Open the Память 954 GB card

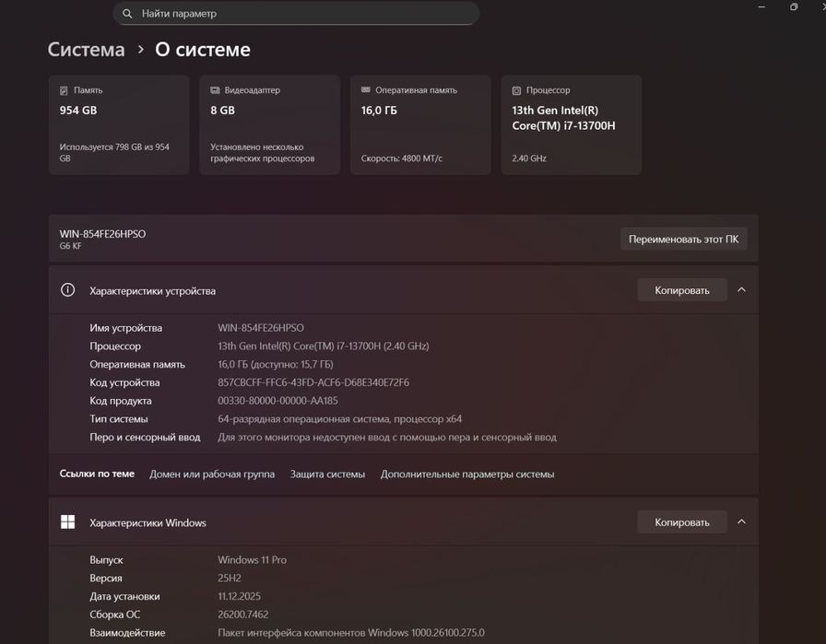[119, 124]
